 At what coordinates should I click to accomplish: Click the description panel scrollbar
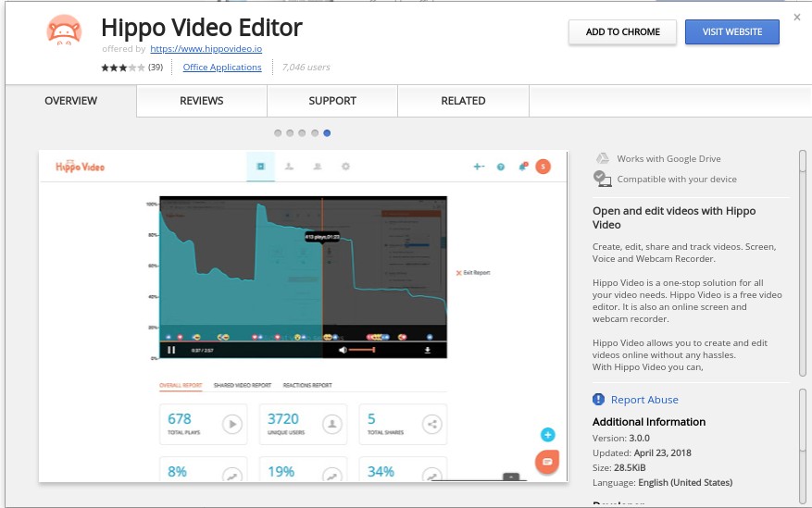click(x=803, y=264)
